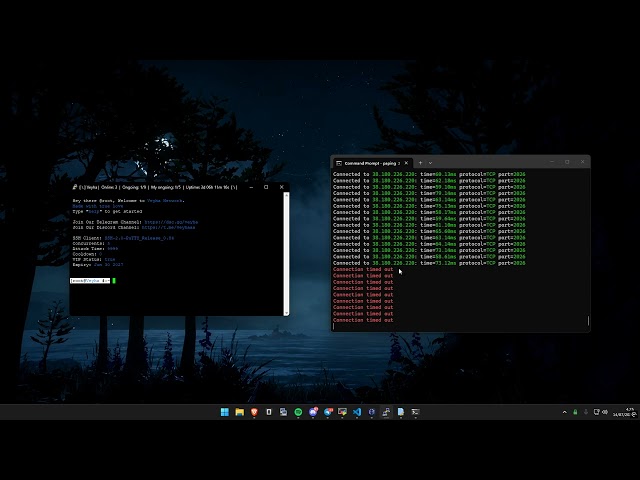Click the PuTTY icon in the window title bar

pos(75,187)
